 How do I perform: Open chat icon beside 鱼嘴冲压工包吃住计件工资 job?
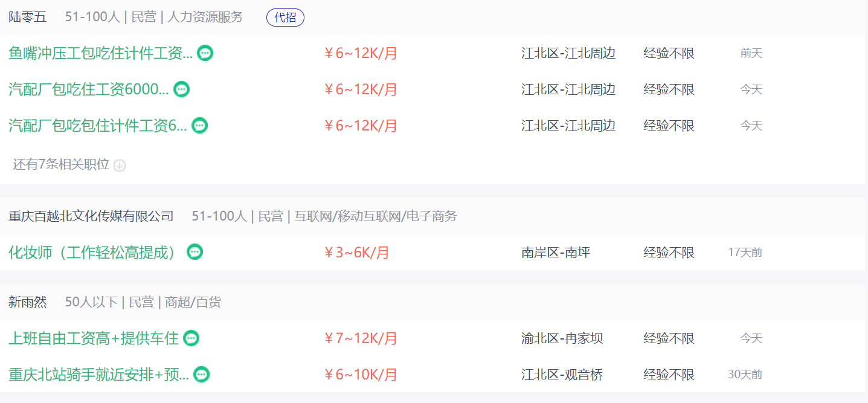[205, 53]
